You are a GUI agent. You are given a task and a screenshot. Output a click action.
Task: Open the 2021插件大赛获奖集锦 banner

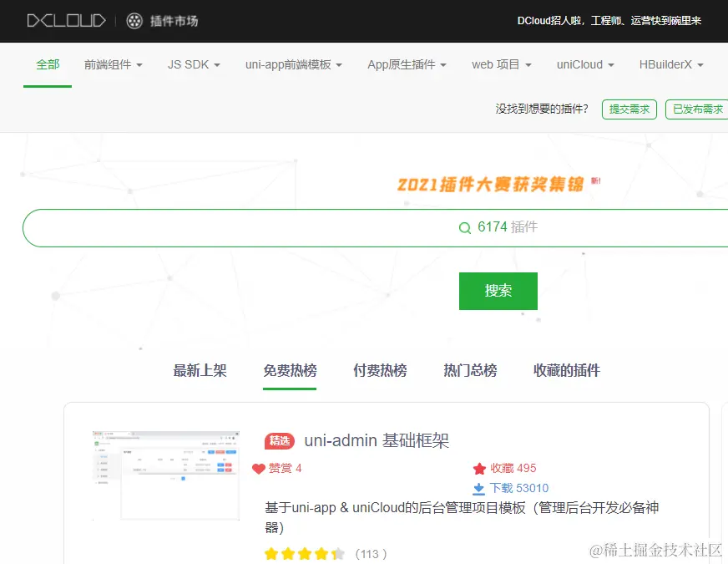[x=498, y=182]
